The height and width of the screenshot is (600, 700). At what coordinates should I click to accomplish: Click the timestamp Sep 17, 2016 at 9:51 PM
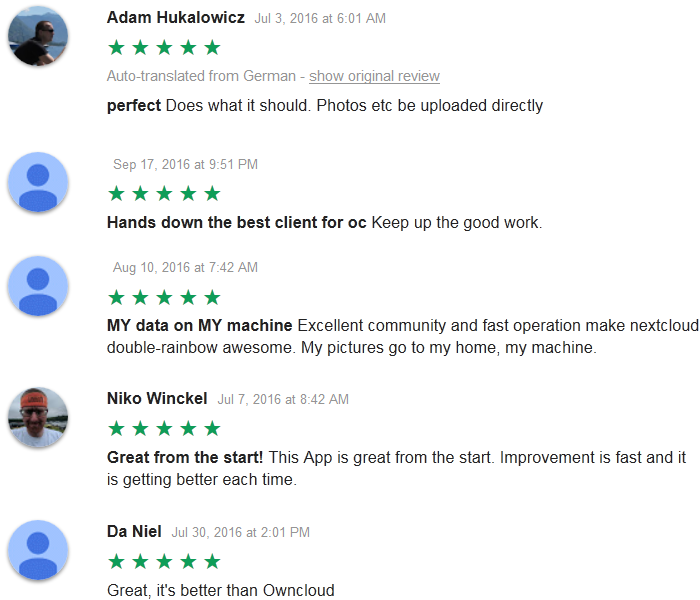[x=185, y=164]
